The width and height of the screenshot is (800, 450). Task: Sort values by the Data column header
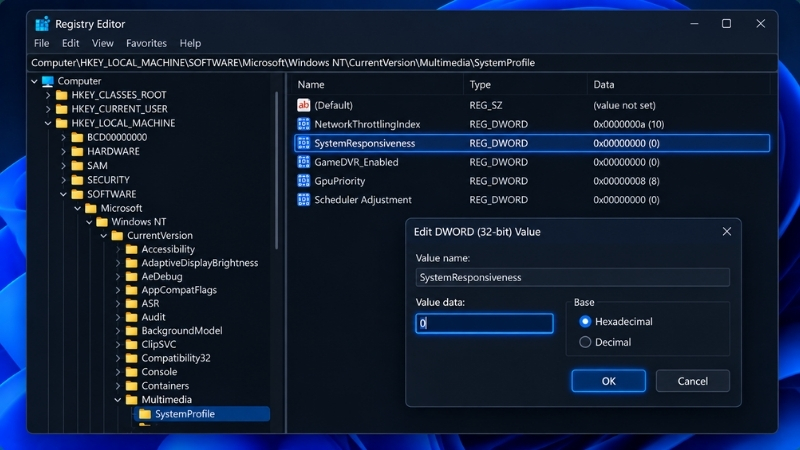pos(679,85)
